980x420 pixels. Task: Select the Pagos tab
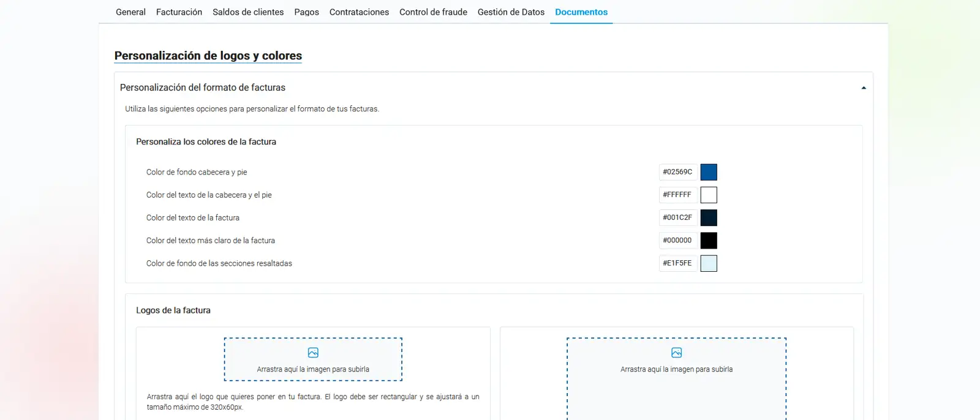tap(306, 12)
